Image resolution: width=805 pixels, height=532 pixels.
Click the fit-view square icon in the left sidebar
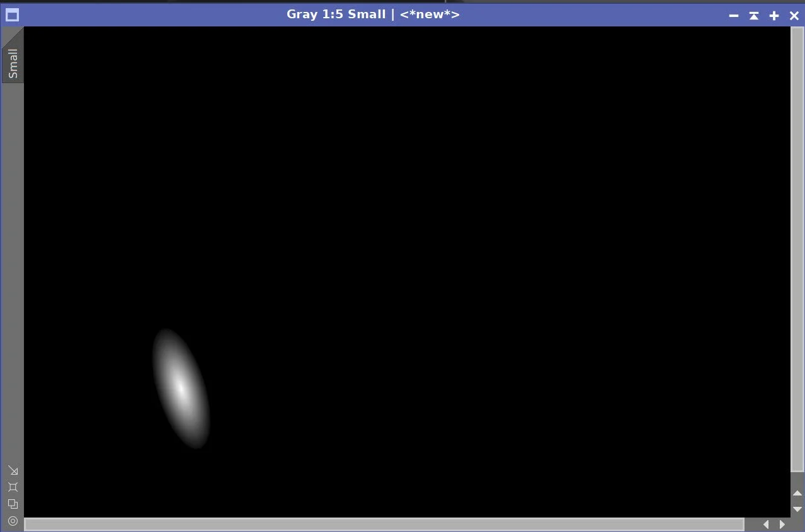tap(13, 487)
